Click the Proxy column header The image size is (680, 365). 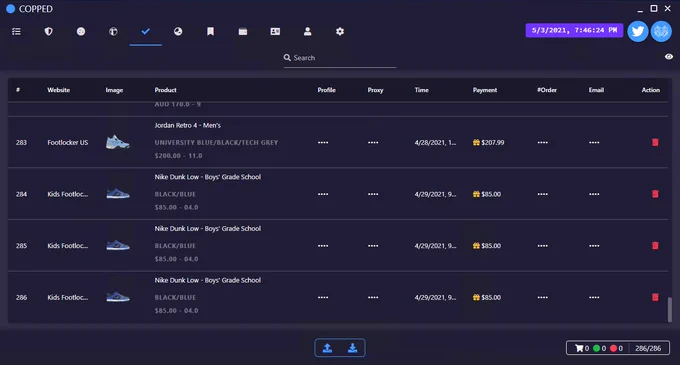[x=376, y=90]
